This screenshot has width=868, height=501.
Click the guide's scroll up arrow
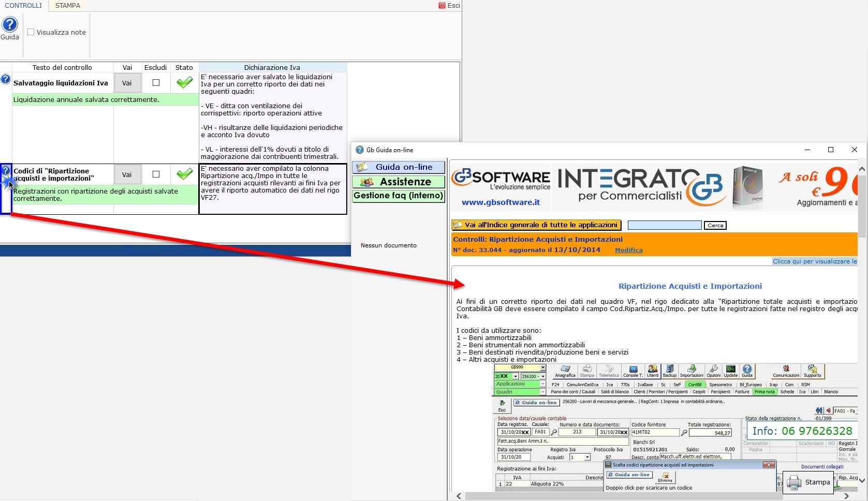(x=862, y=169)
